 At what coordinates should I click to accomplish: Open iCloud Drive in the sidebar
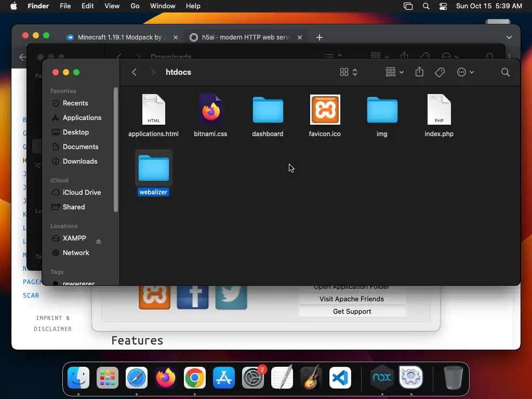point(82,192)
